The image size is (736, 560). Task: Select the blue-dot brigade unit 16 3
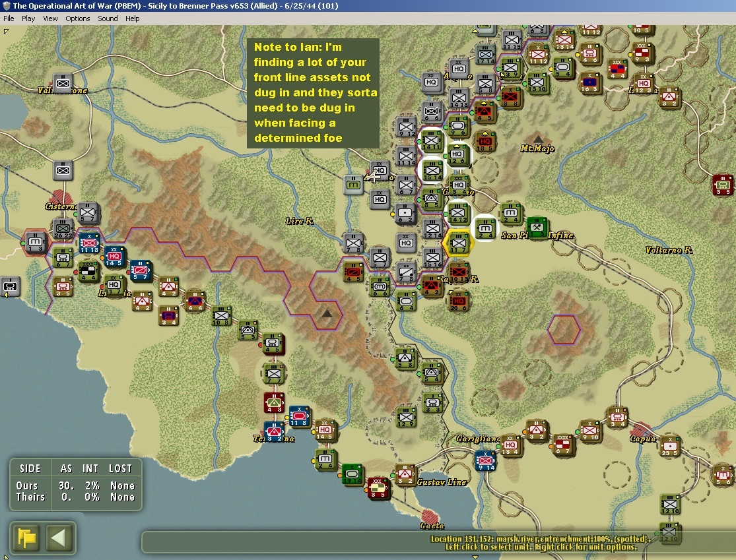590,82
